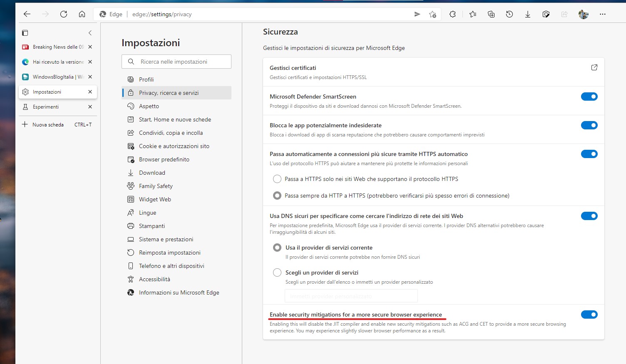The image size is (626, 364).
Task: Open Reimposta impostazioni section
Action: [176, 253]
